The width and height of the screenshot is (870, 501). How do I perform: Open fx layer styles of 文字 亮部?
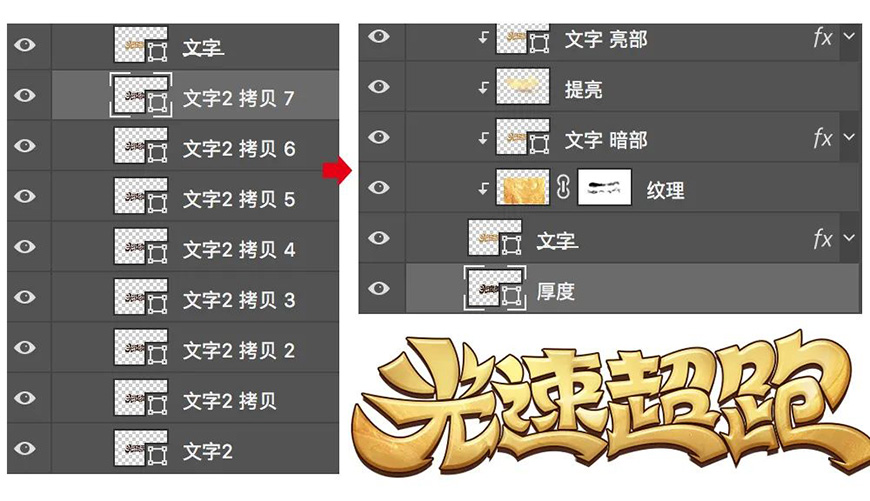point(823,38)
